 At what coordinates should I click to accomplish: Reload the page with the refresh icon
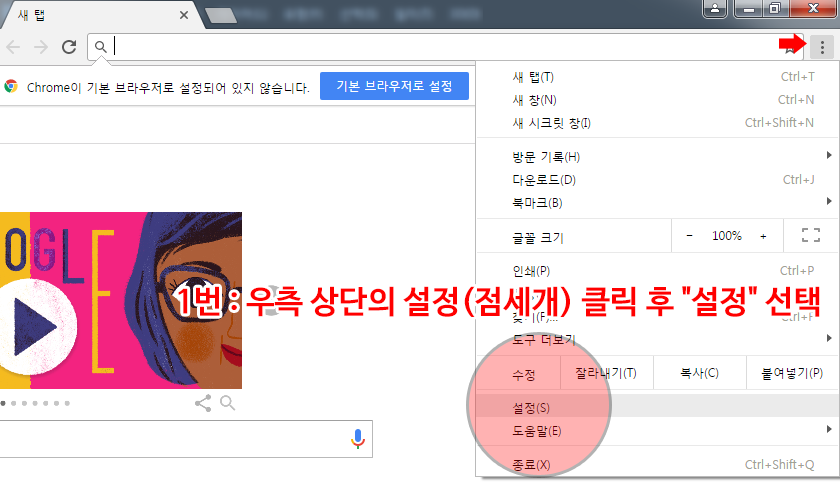tap(69, 47)
